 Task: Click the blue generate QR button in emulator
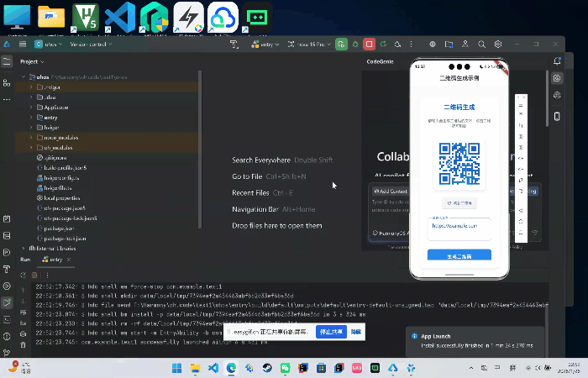[459, 255]
